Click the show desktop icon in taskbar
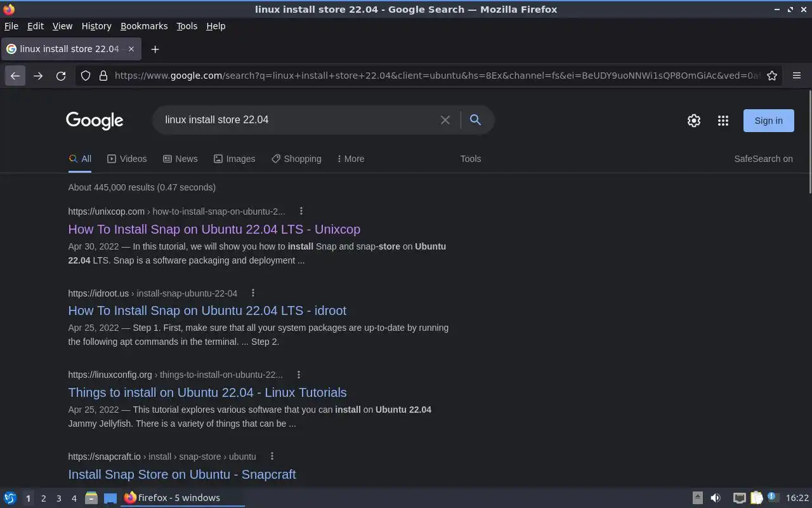Screen dimensions: 812x508 (x=110, y=498)
